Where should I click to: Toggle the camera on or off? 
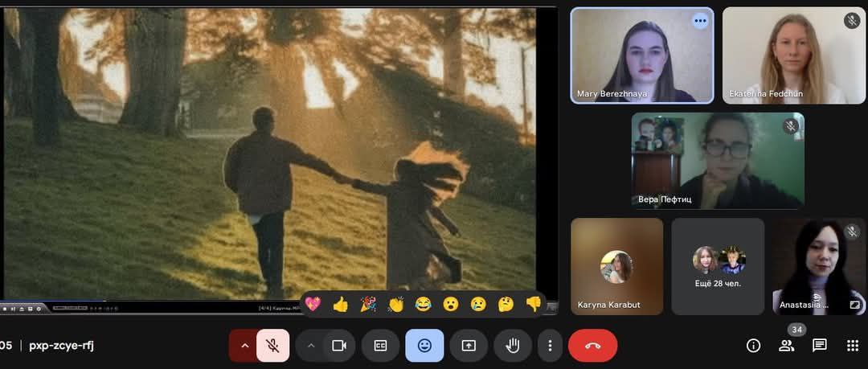(x=339, y=346)
